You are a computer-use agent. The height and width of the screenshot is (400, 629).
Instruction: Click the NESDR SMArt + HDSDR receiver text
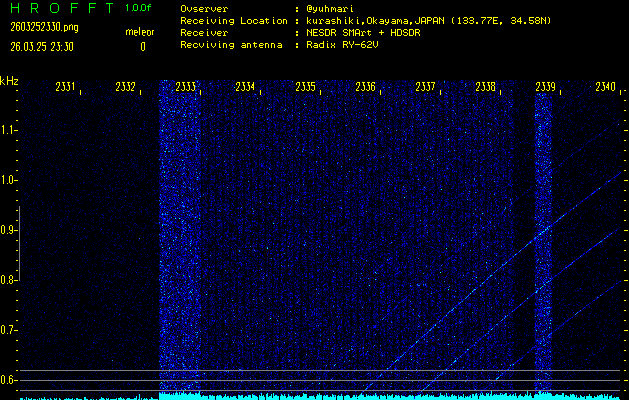point(365,32)
